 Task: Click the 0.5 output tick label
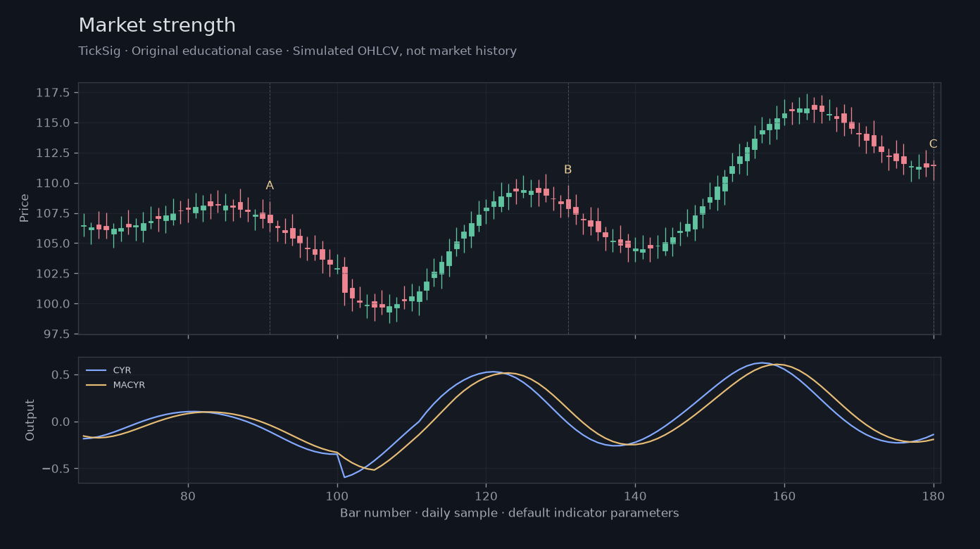pyautogui.click(x=61, y=375)
